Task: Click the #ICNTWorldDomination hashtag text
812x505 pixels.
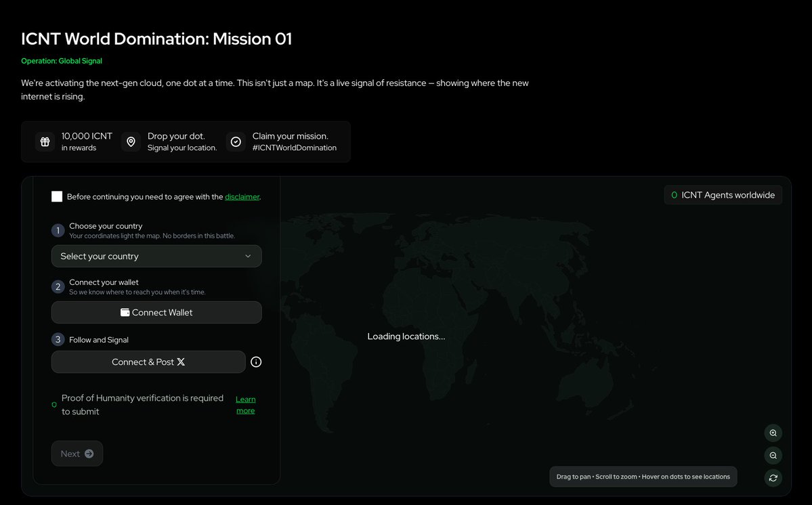Action: pyautogui.click(x=294, y=148)
